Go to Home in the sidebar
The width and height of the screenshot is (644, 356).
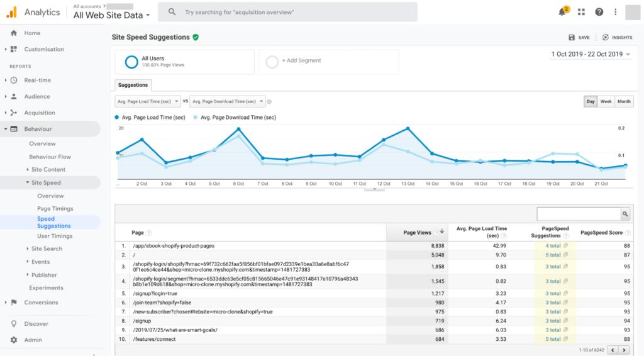click(x=32, y=33)
